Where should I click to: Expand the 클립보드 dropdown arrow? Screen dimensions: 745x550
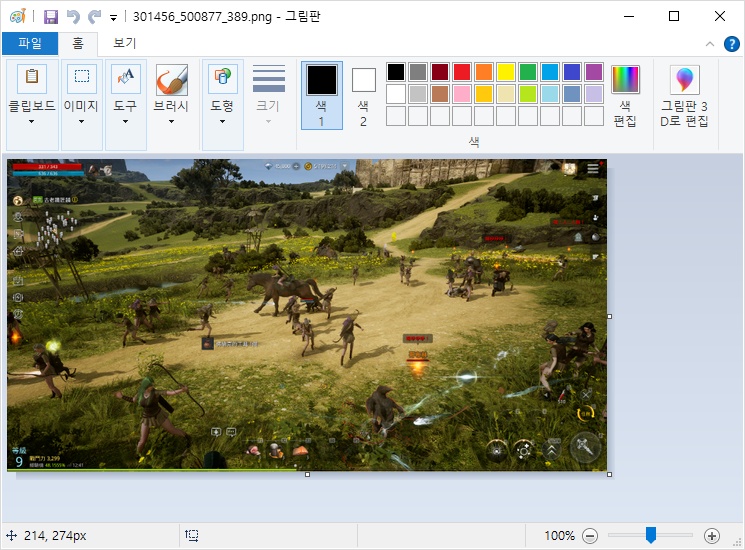[x=31, y=122]
